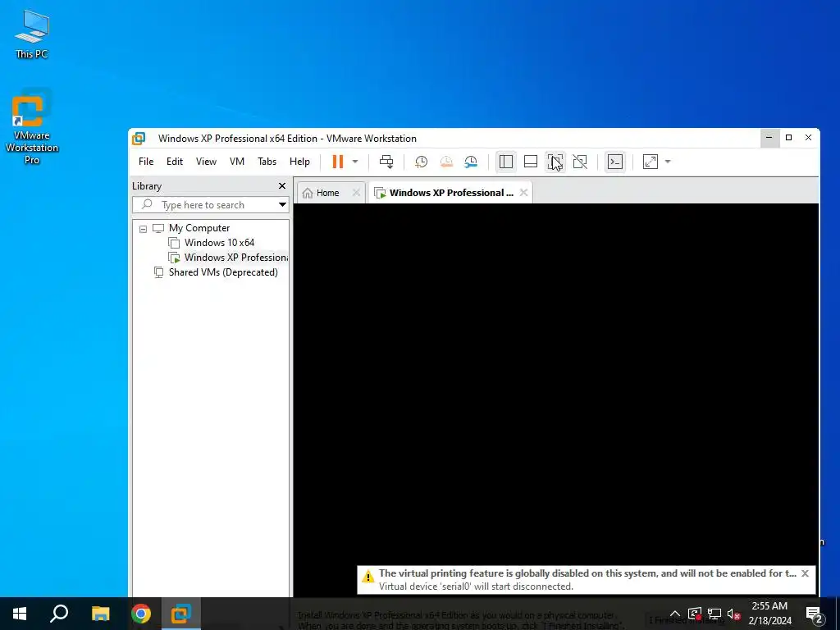Viewport: 840px width, 630px height.
Task: Open File Explorer from the taskbar
Action: (x=100, y=614)
